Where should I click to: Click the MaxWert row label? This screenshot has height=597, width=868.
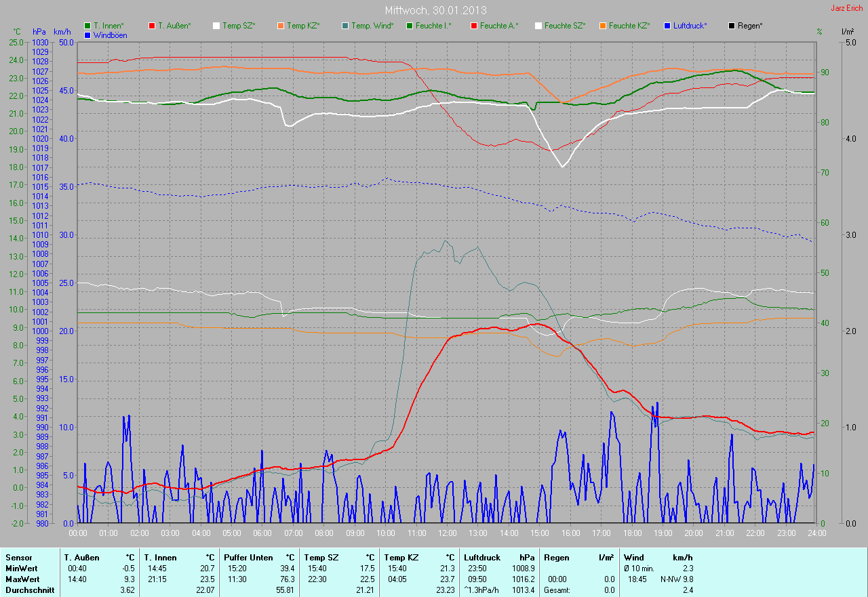point(22,579)
